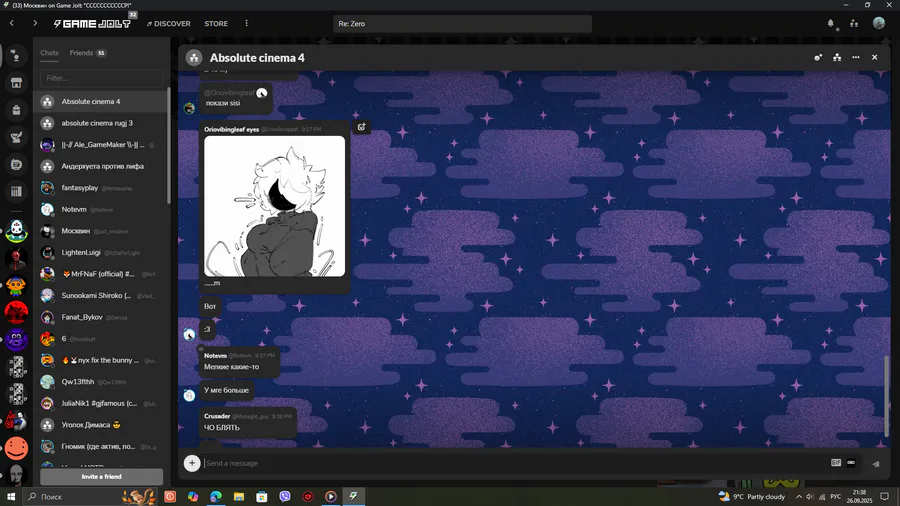Open the fantasyplay chat
900x506 pixels.
tap(100, 188)
